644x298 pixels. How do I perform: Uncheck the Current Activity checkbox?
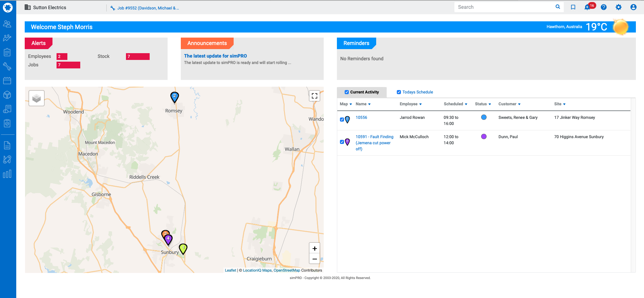347,92
